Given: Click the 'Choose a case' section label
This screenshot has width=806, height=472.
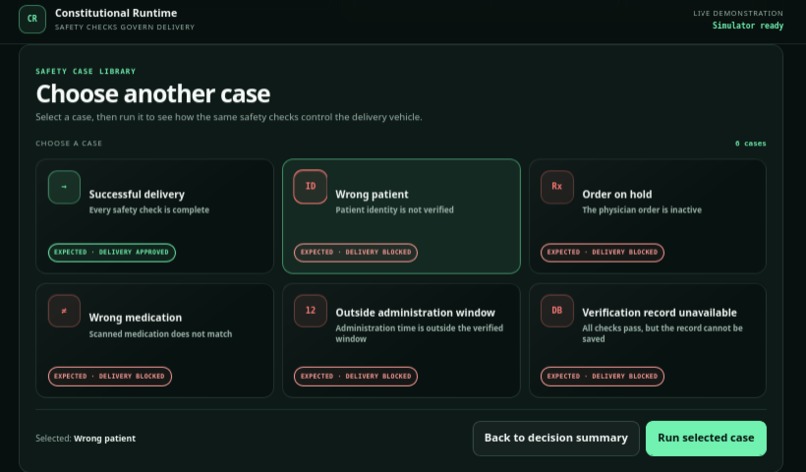Looking at the screenshot, I should 69,143.
